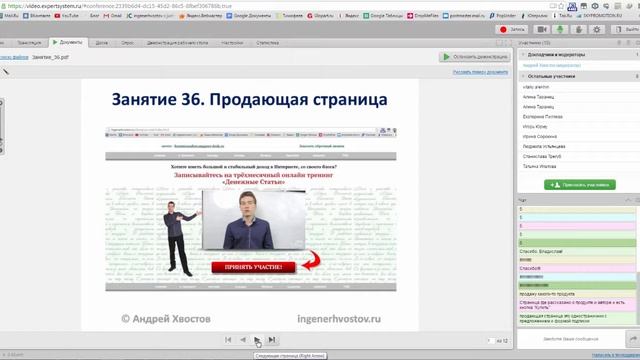640x360 pixels.
Task: Go to previous document page
Action: [x=243, y=340]
